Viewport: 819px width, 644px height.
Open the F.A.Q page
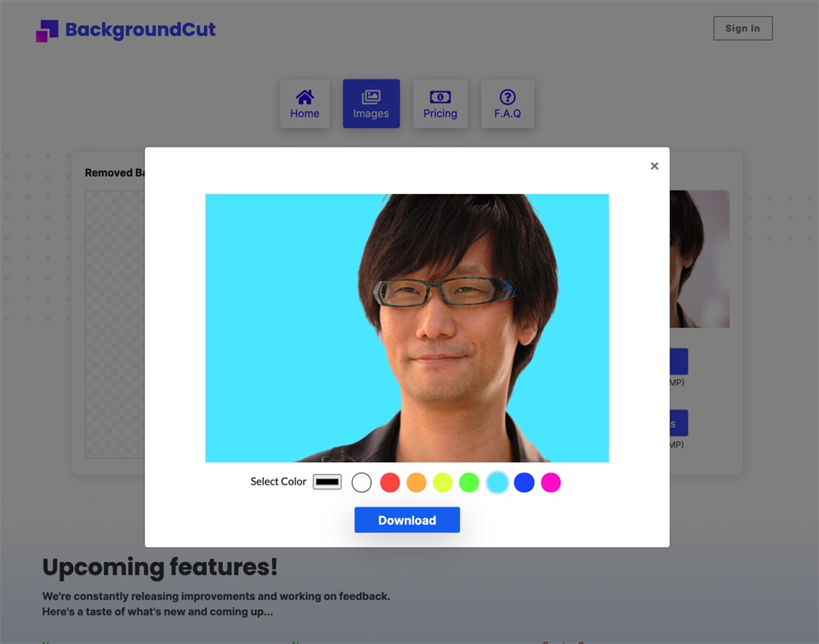507,104
